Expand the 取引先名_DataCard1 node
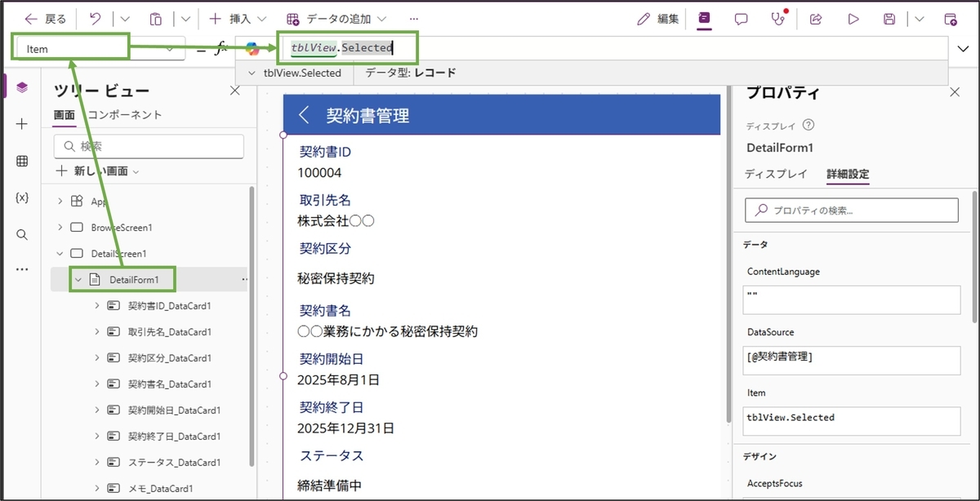Viewport: 980px width, 501px height. point(96,331)
